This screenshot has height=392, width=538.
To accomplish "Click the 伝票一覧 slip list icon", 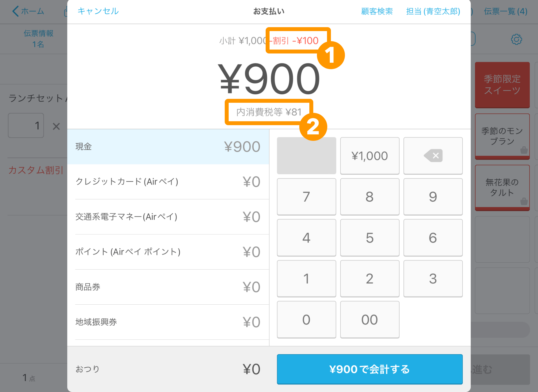I will pyautogui.click(x=506, y=11).
